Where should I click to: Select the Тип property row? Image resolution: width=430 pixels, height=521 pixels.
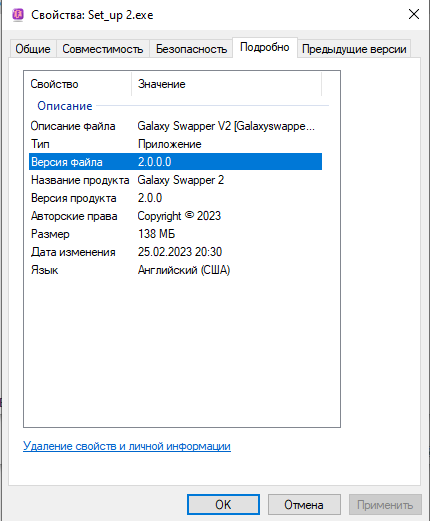click(175, 144)
